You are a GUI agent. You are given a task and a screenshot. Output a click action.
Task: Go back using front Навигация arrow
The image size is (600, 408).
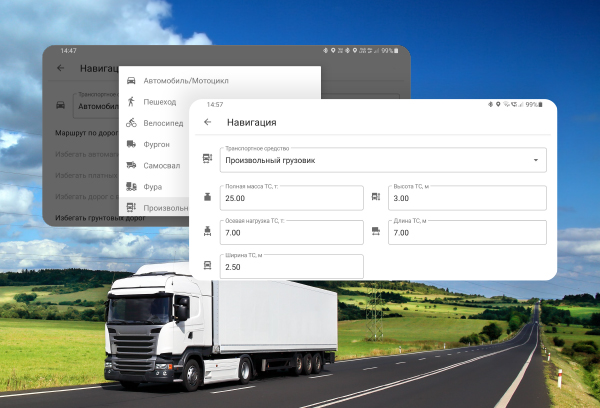tap(207, 122)
